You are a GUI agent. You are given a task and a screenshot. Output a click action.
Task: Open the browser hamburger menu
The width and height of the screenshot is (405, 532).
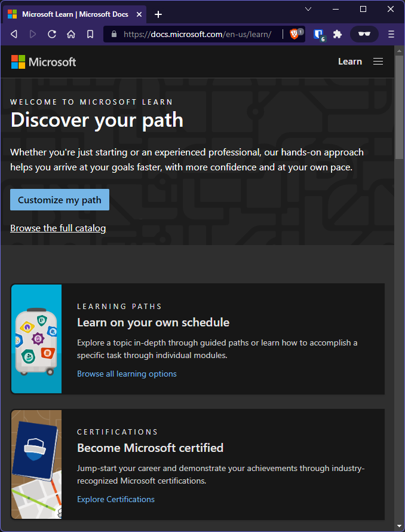pyautogui.click(x=391, y=34)
